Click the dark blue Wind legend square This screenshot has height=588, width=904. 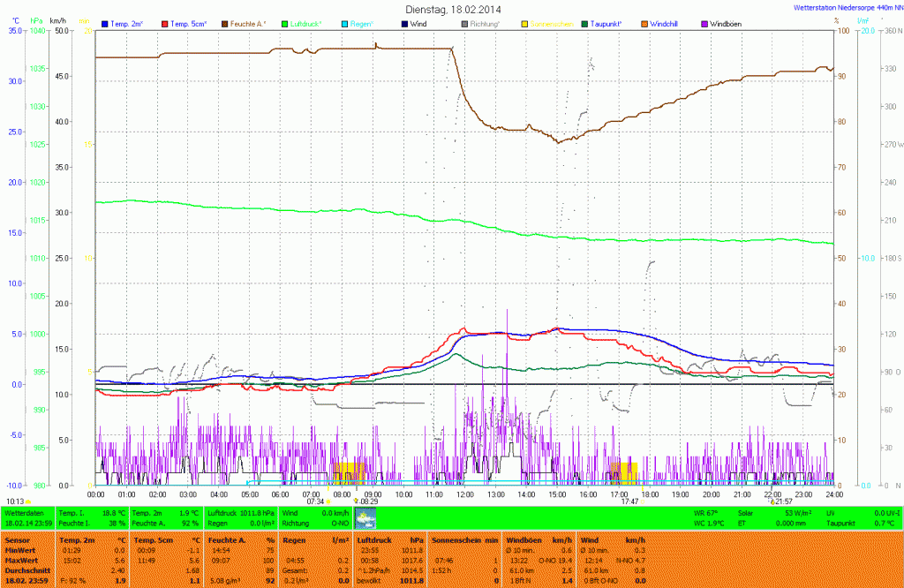pyautogui.click(x=404, y=23)
